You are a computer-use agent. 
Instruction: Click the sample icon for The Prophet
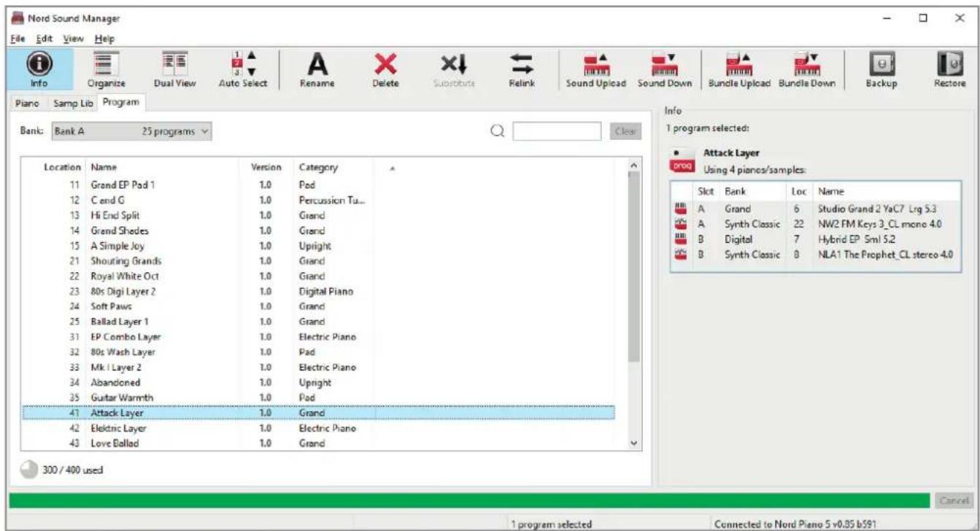[682, 254]
